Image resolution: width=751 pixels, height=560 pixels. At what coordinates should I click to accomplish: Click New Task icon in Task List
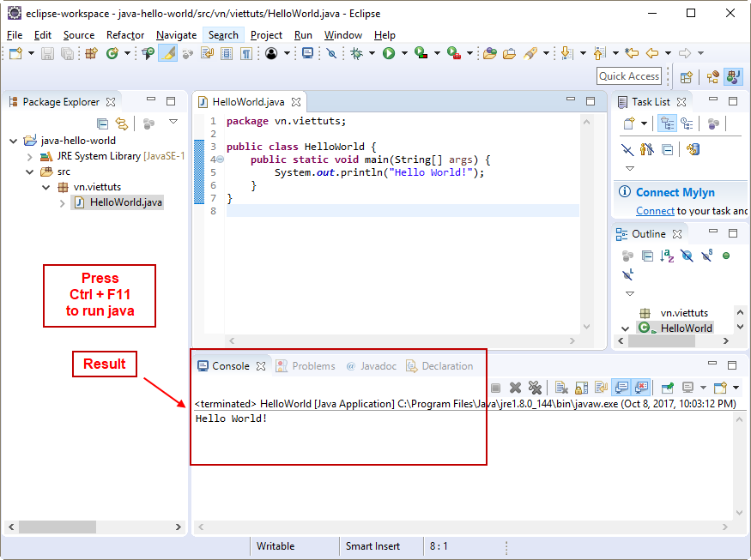click(x=629, y=123)
